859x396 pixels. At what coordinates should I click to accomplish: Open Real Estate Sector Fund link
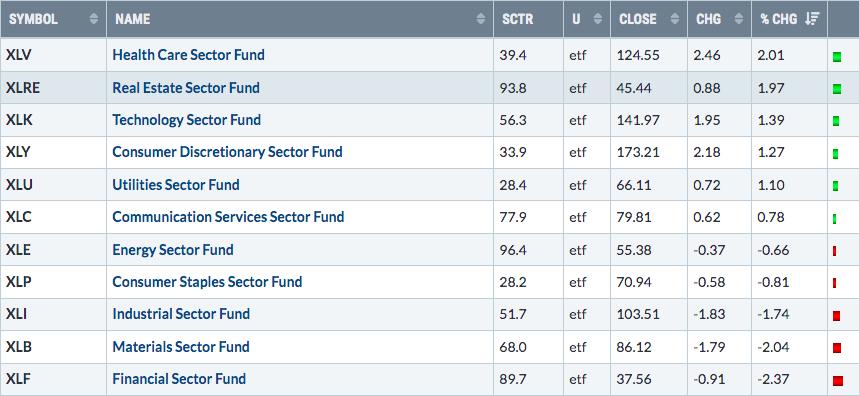click(186, 88)
